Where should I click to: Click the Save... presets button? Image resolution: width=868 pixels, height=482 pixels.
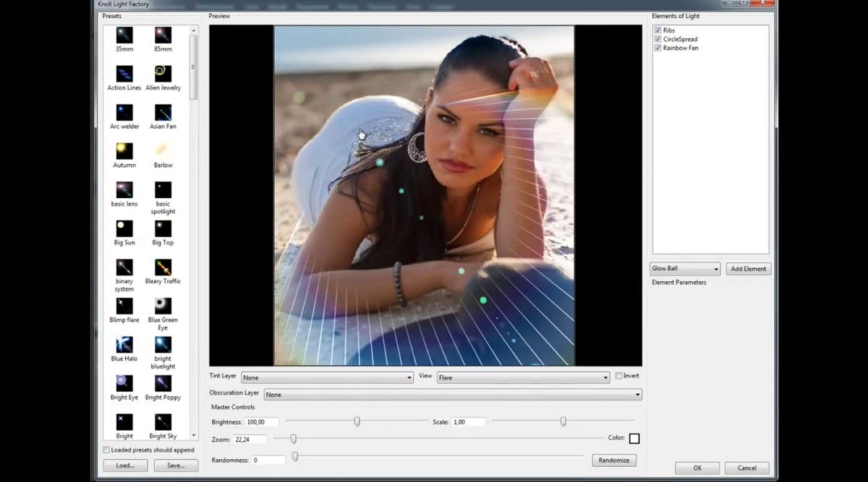[176, 465]
